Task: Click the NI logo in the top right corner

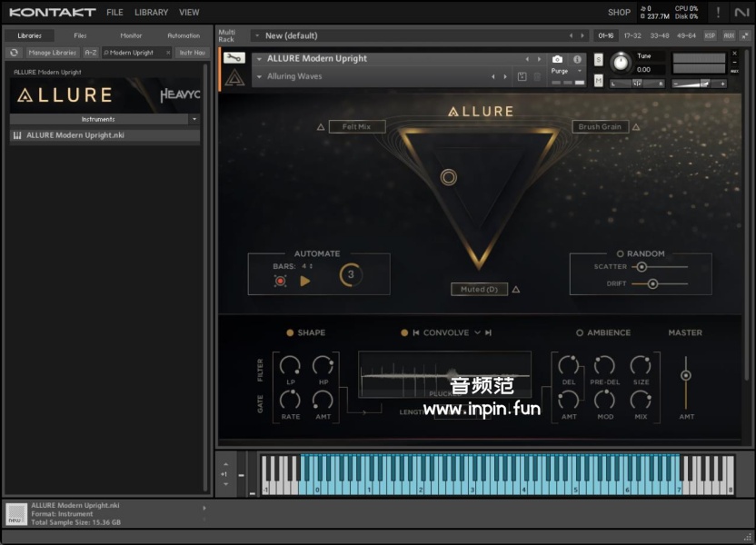Action: [741, 13]
